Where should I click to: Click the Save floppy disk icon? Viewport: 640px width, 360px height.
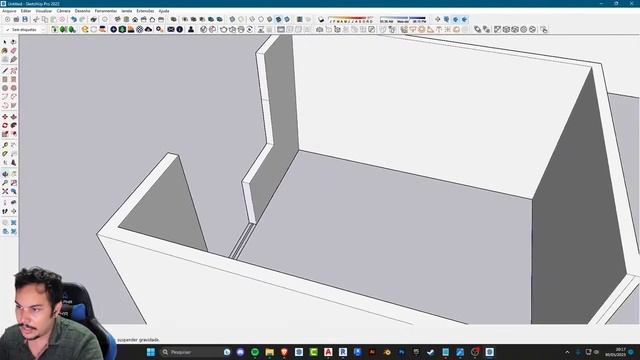click(x=25, y=19)
